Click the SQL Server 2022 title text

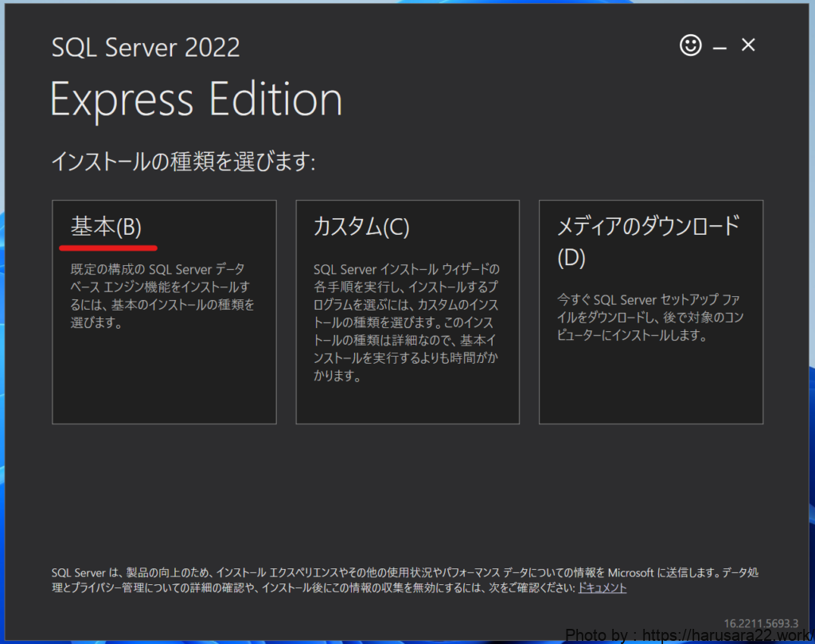click(146, 47)
